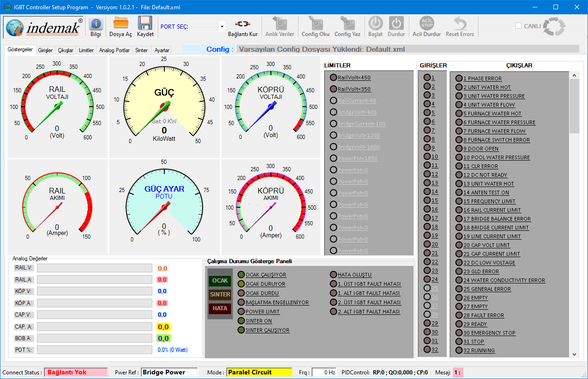Click the 1. ÜST IGBT FAULT HATASI label
The width and height of the screenshot is (588, 379).
pyautogui.click(x=369, y=284)
